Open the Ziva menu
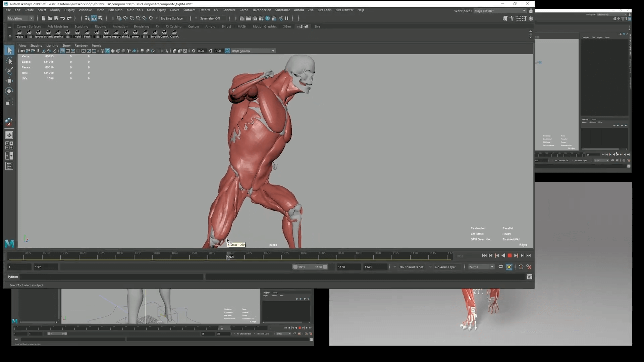The image size is (644, 362). 310,10
